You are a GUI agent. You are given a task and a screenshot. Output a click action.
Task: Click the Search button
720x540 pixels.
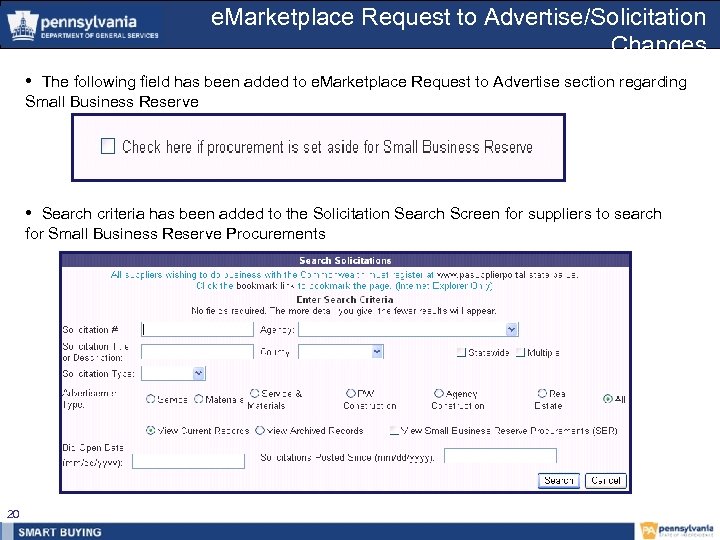coord(558,480)
